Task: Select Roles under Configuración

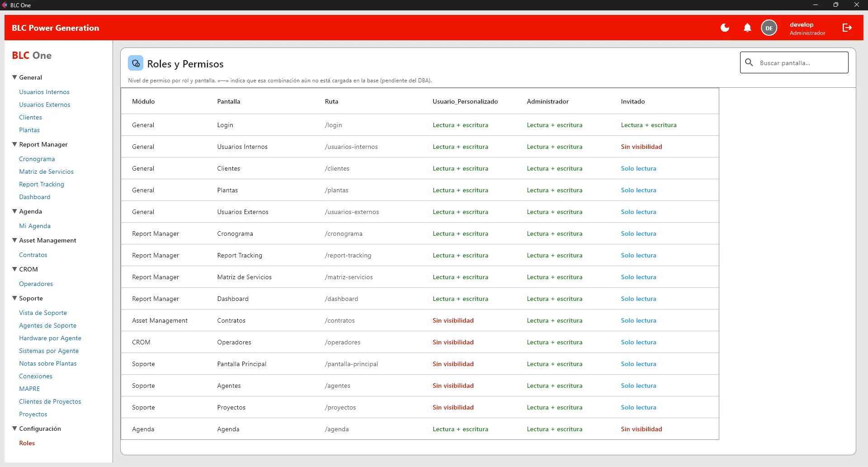Action: point(27,443)
